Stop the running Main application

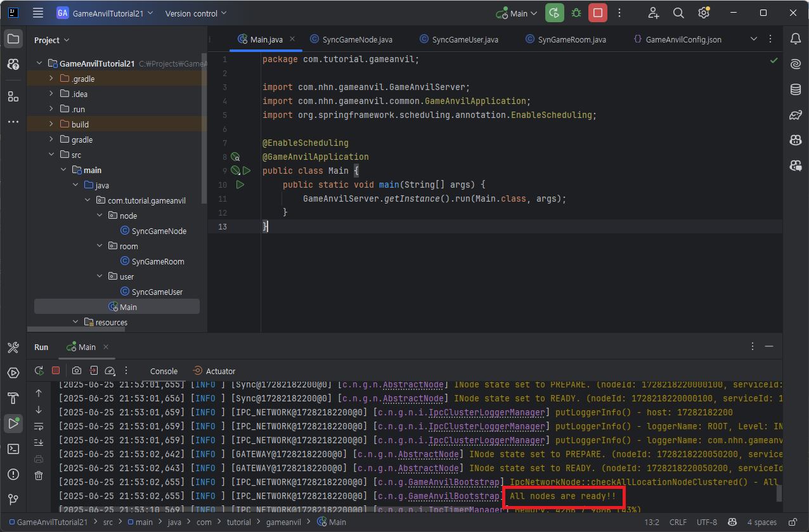(x=597, y=13)
